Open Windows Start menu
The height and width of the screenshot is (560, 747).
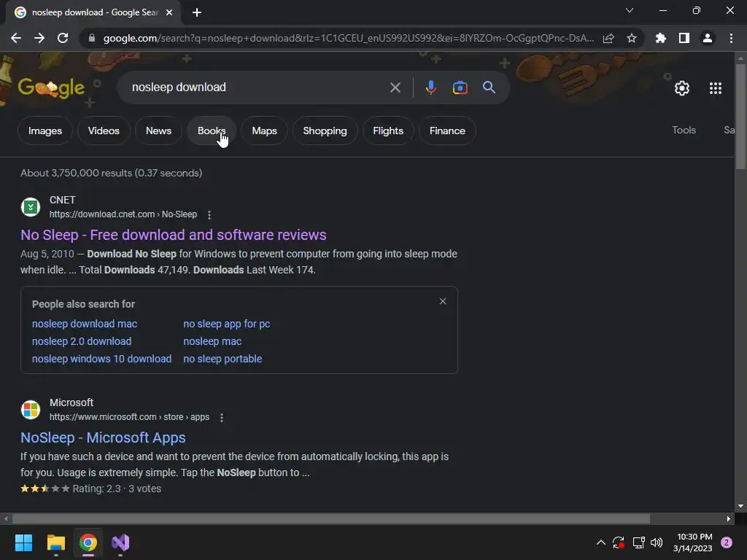pos(23,542)
